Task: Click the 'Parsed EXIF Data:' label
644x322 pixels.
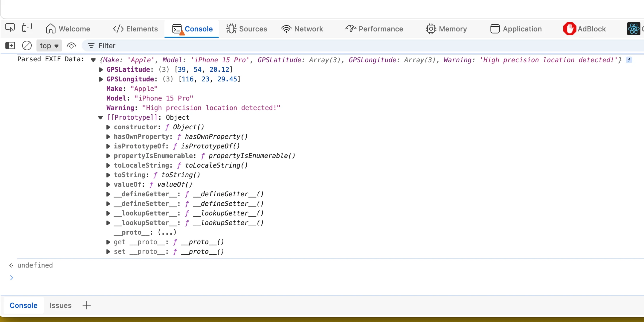Action: coord(51,59)
